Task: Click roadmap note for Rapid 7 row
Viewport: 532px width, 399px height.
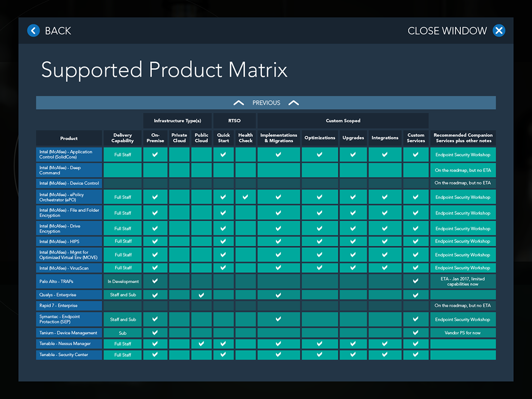Action: (x=463, y=305)
